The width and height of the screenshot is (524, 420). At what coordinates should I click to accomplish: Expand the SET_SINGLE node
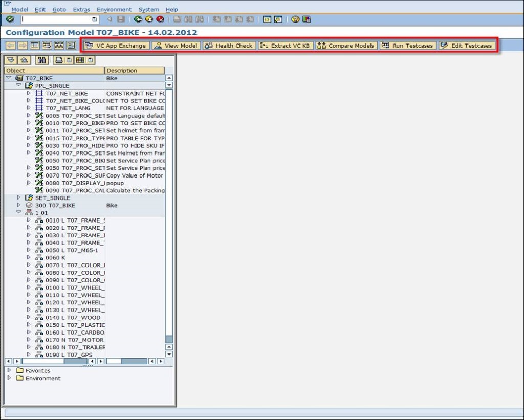(x=18, y=197)
